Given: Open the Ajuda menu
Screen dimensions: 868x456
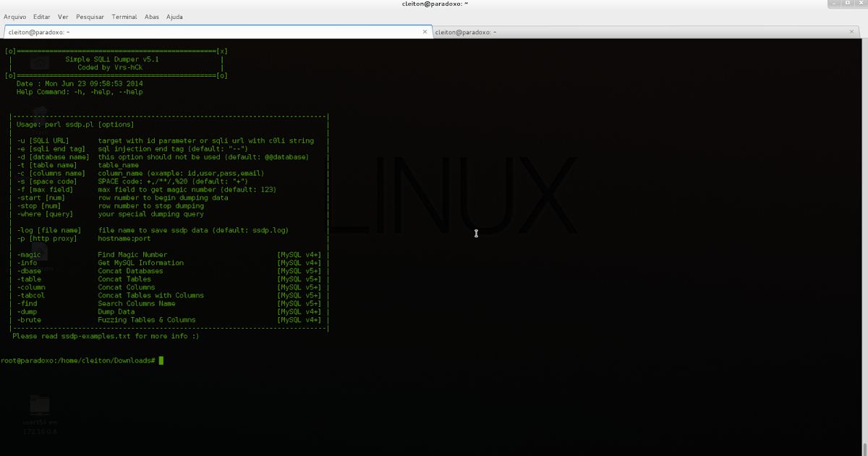Looking at the screenshot, I should click(x=174, y=17).
